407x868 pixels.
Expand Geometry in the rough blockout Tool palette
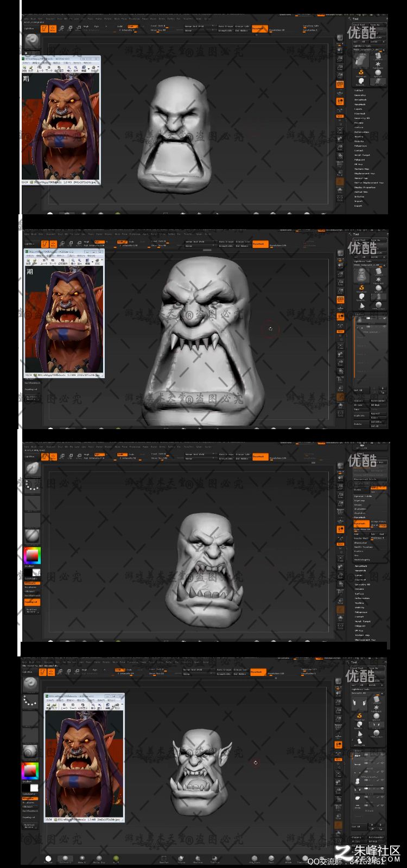pos(360,95)
